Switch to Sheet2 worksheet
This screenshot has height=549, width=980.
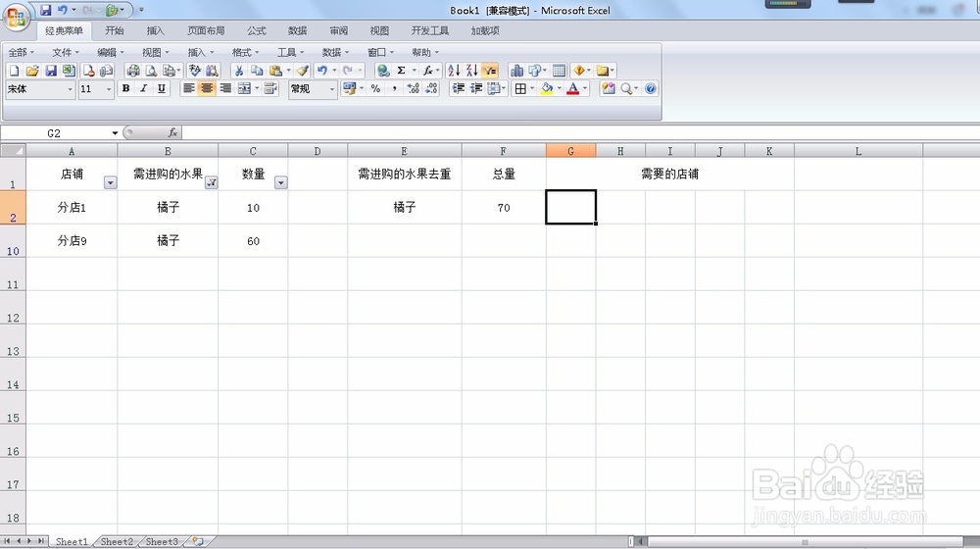coord(117,541)
